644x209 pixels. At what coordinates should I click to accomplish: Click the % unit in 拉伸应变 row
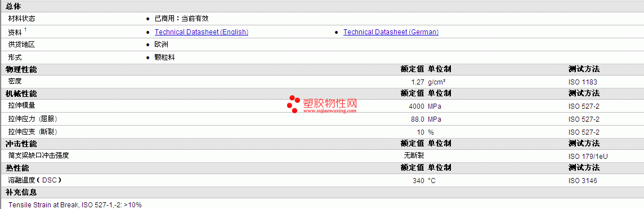pyautogui.click(x=431, y=132)
